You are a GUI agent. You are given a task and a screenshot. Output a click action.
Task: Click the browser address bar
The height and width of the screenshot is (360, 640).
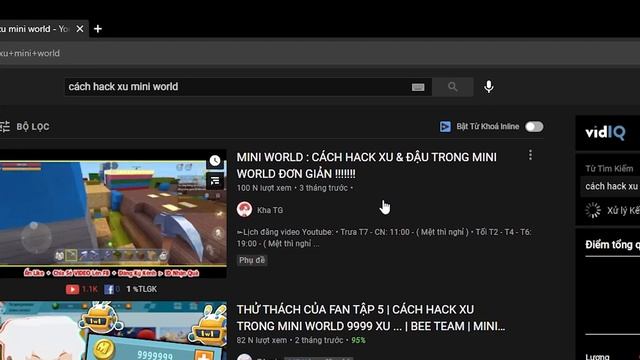[x=320, y=53]
